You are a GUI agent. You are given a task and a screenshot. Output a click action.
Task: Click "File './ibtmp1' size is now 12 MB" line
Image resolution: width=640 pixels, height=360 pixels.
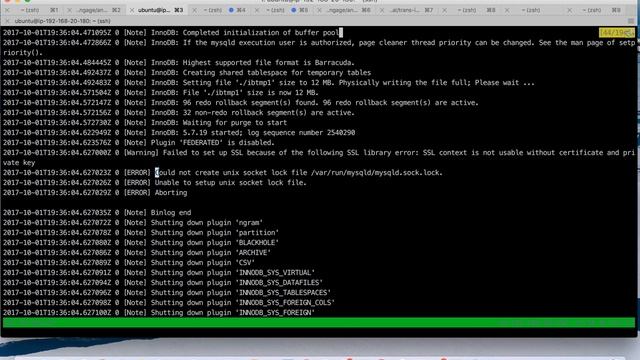pyautogui.click(x=160, y=93)
